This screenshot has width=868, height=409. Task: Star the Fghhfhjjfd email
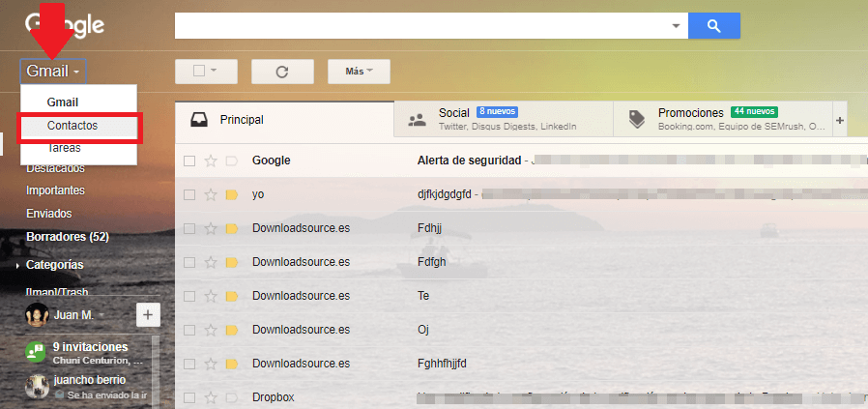coord(211,364)
